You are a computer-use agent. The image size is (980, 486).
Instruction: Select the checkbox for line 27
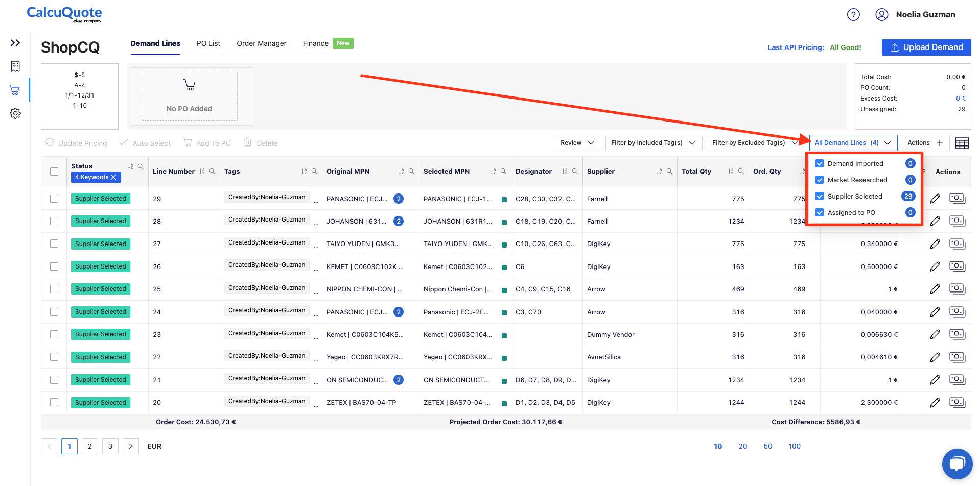[54, 244]
